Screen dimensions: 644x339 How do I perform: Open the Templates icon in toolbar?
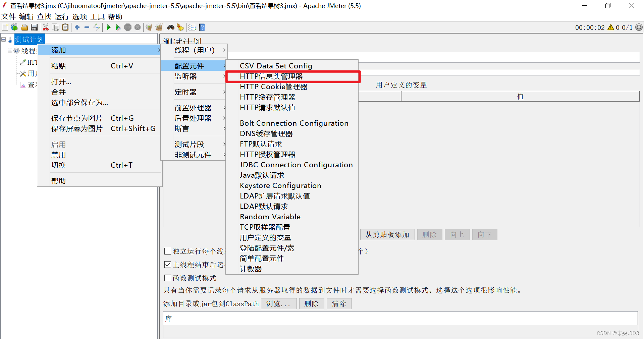14,27
